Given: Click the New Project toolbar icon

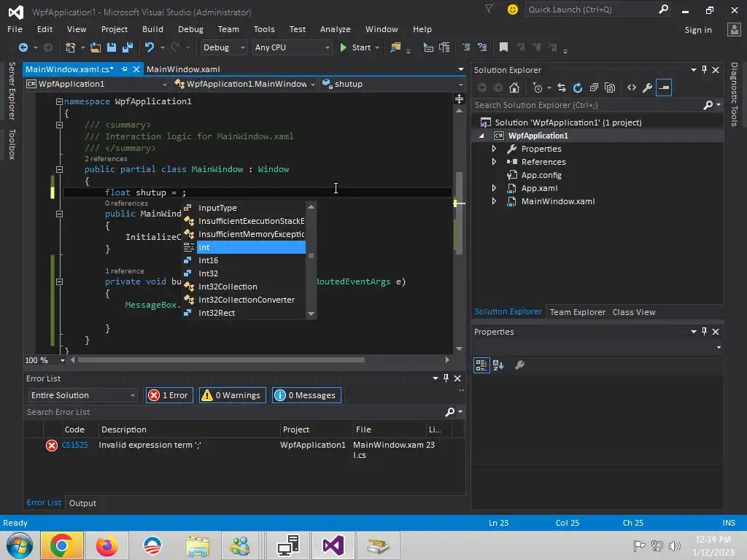Looking at the screenshot, I should [70, 47].
